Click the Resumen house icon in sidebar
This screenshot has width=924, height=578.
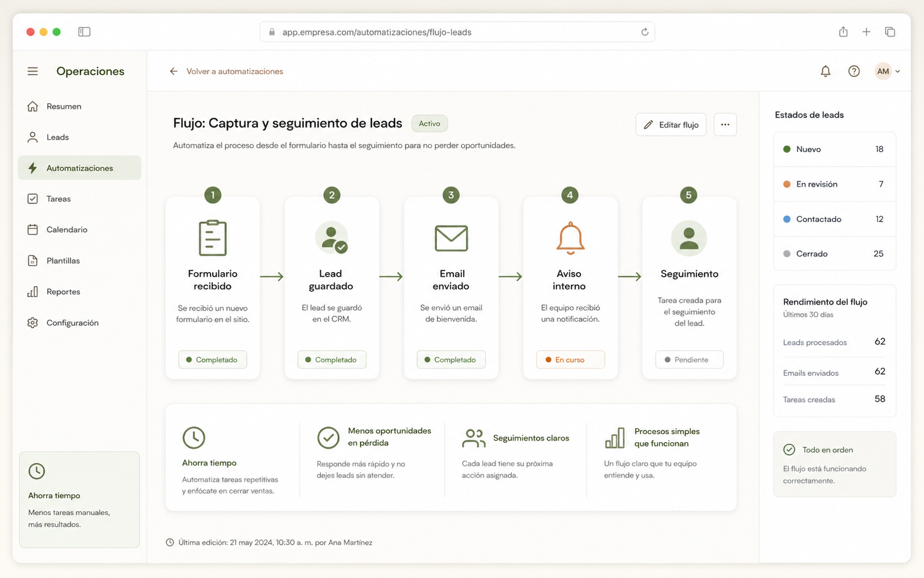click(33, 106)
